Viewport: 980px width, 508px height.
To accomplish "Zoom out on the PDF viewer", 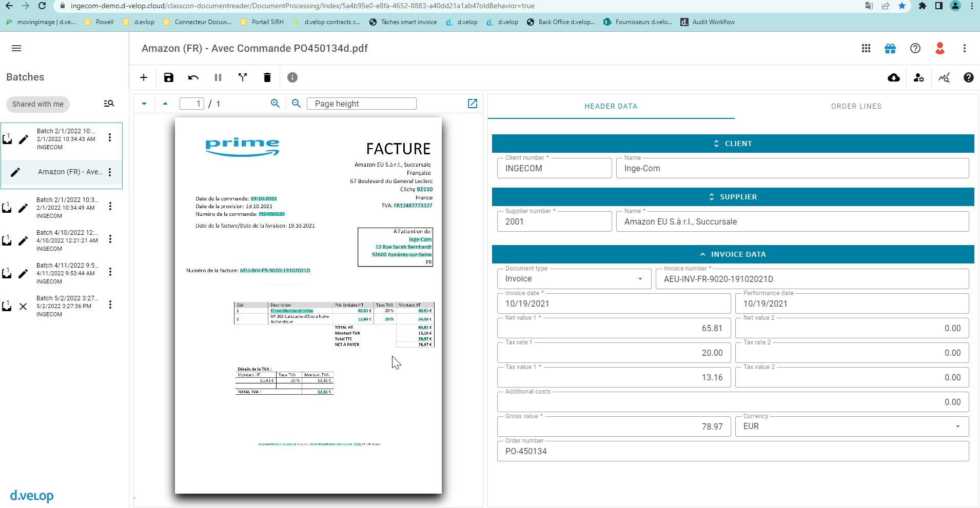I will 296,104.
